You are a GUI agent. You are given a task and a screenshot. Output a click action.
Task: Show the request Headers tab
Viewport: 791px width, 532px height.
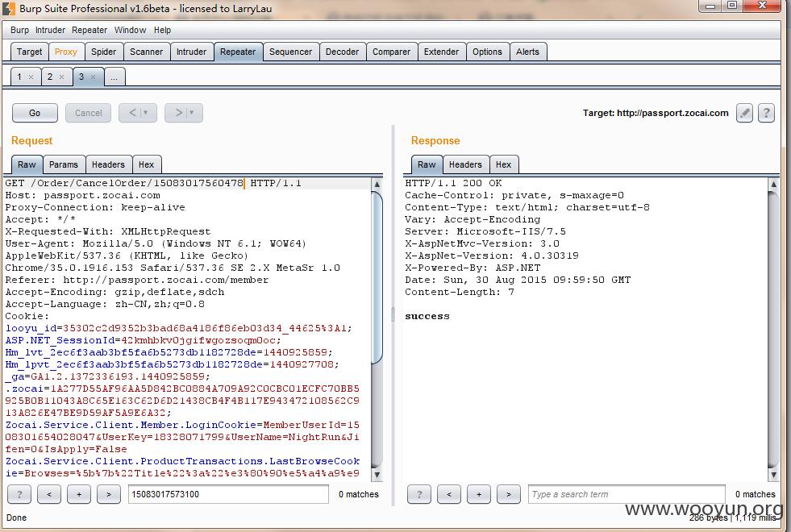108,164
